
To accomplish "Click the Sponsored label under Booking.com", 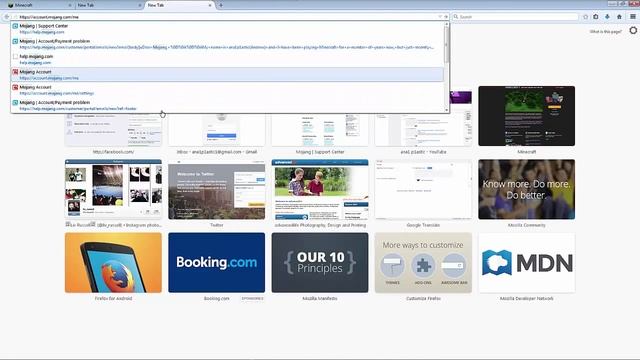I will (x=252, y=299).
